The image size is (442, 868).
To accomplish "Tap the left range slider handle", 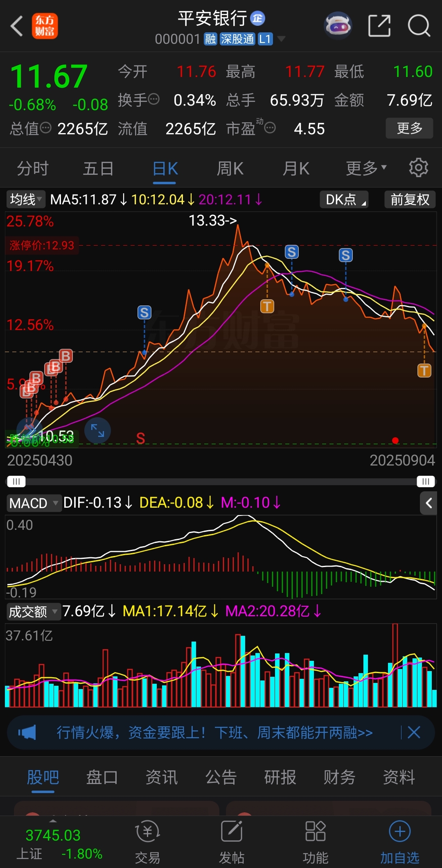I will click(x=16, y=481).
